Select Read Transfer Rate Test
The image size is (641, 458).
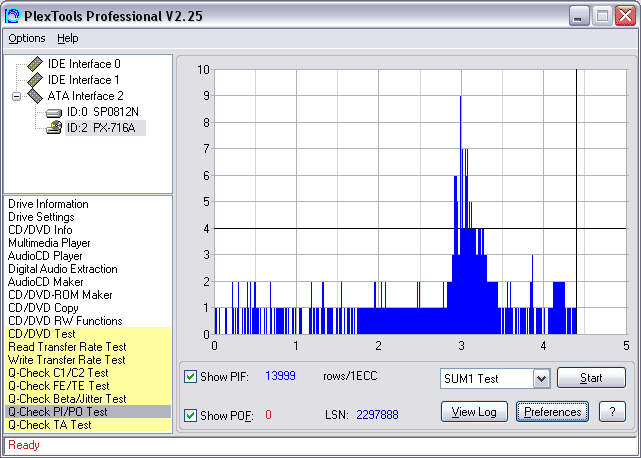pyautogui.click(x=88, y=347)
